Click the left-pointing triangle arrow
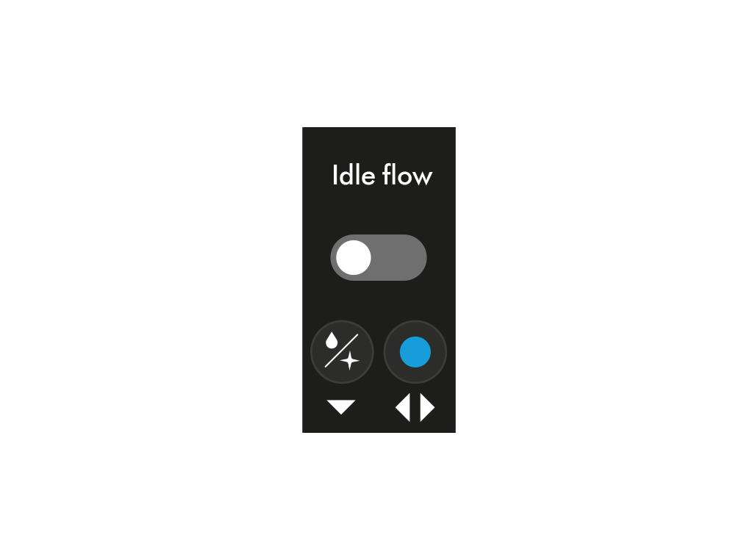Viewport: 747px width, 560px height. 403,408
